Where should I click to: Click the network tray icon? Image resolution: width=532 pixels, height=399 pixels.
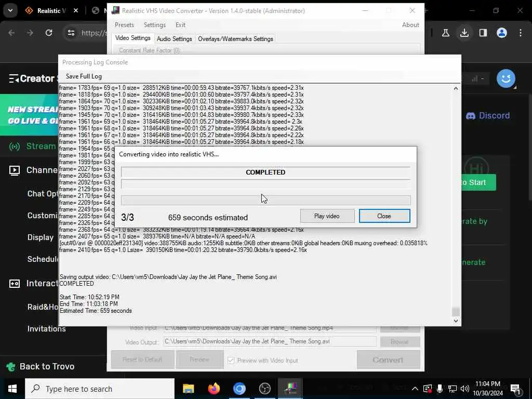point(453,389)
